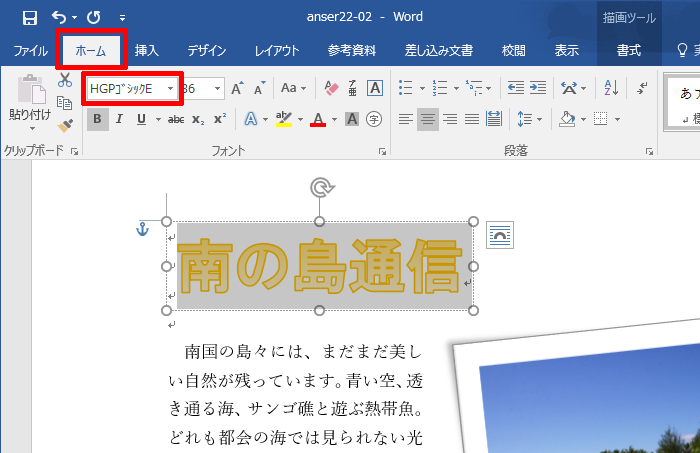Viewport: 700px width, 453px height.
Task: Open the 参考資料 tab
Action: coord(352,51)
